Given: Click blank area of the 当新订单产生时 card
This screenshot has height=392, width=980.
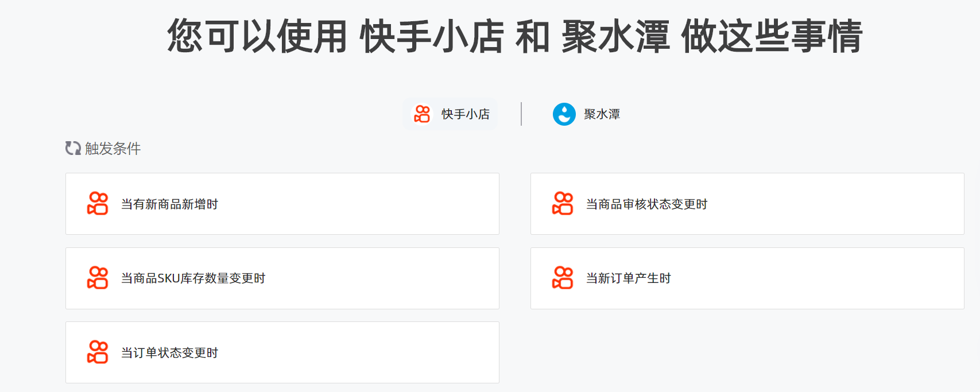Looking at the screenshot, I should (832, 278).
